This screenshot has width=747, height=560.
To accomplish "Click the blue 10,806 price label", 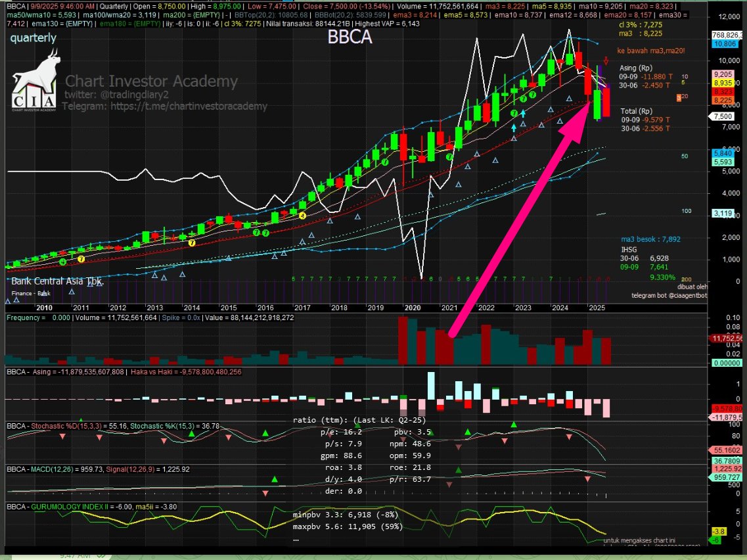I will pyautogui.click(x=723, y=44).
